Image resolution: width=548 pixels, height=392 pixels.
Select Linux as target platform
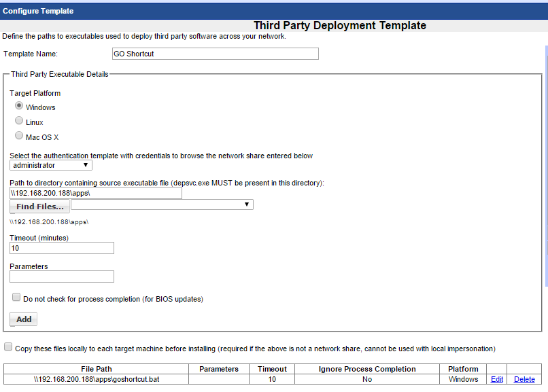click(19, 121)
